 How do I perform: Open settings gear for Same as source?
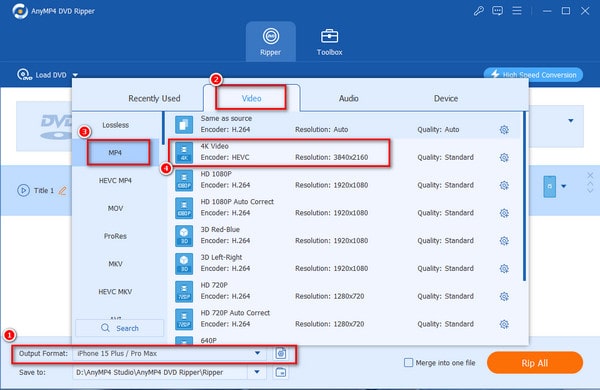click(504, 130)
